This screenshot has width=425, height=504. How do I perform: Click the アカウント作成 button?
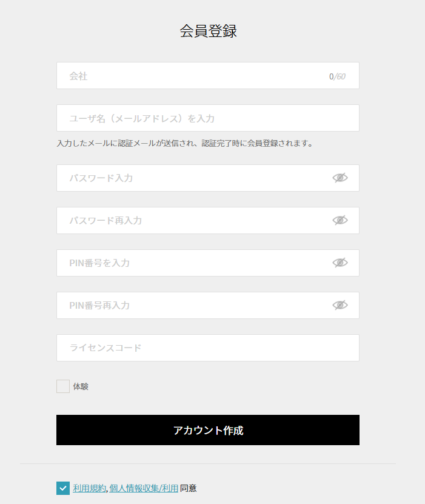[208, 430]
